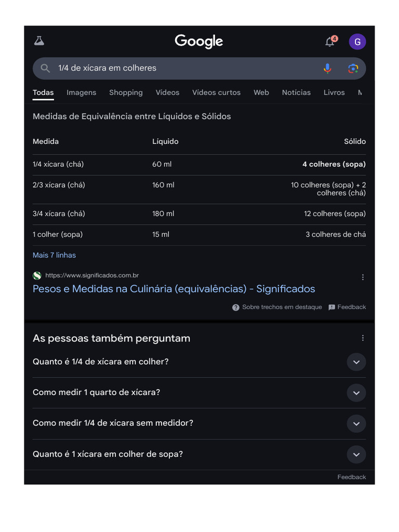This screenshot has height=532, width=399.
Task: Open Search Labs flask icon
Action: tap(39, 41)
